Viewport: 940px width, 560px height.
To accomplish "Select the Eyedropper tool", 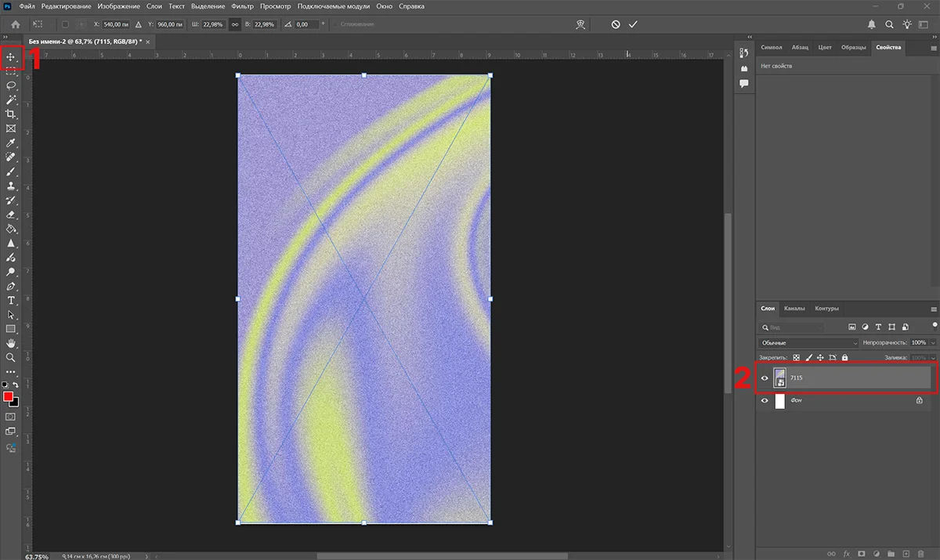I will click(x=11, y=143).
